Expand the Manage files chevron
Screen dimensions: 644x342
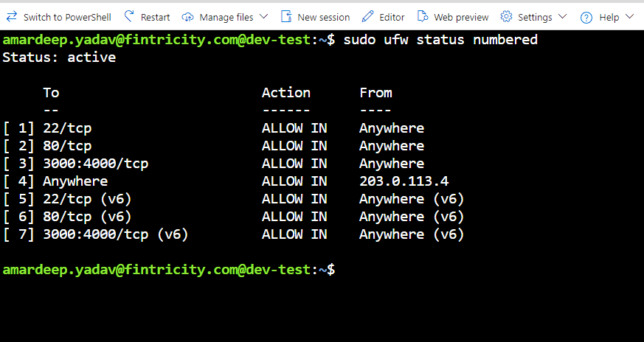[x=264, y=16]
